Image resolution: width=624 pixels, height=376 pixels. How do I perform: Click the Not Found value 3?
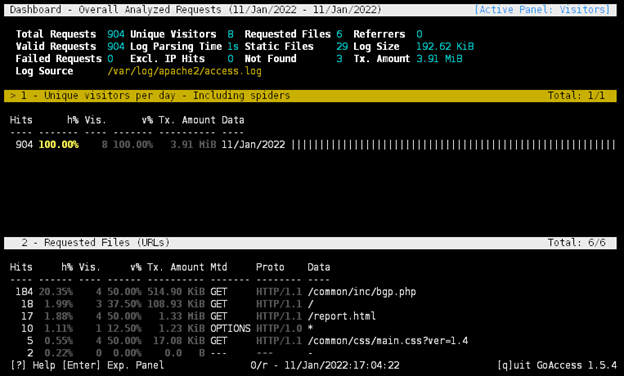tap(339, 59)
